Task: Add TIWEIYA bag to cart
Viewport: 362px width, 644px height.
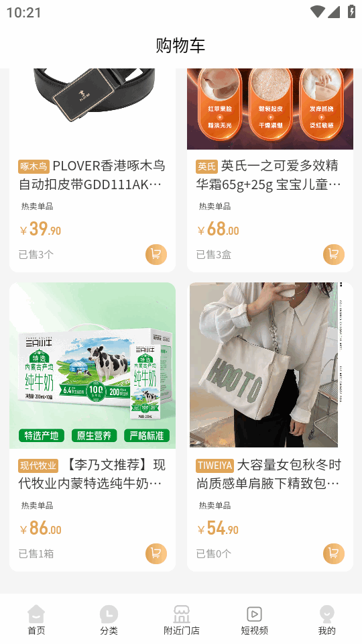Action: [334, 553]
